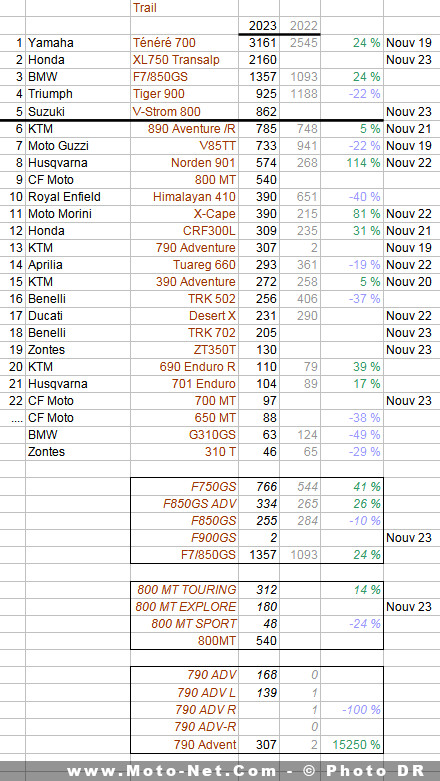This screenshot has width=440, height=781.
Task: Click the 800 MT EXPLORE value 180
Action: coord(259,607)
